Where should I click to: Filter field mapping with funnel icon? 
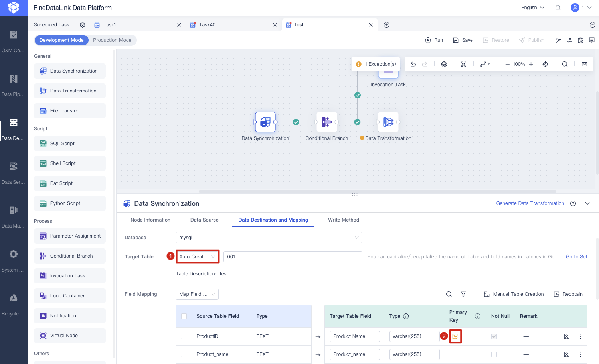(x=463, y=294)
